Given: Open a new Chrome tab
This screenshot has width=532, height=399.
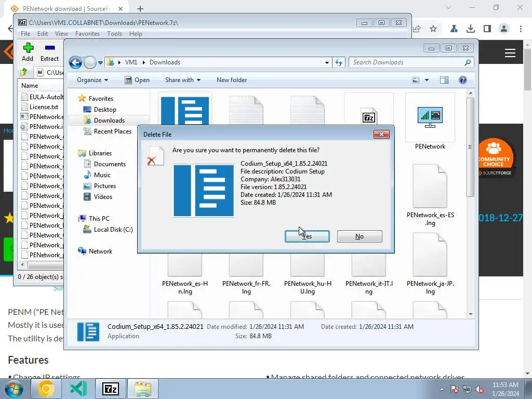Looking at the screenshot, I should pyautogui.click(x=140, y=9).
